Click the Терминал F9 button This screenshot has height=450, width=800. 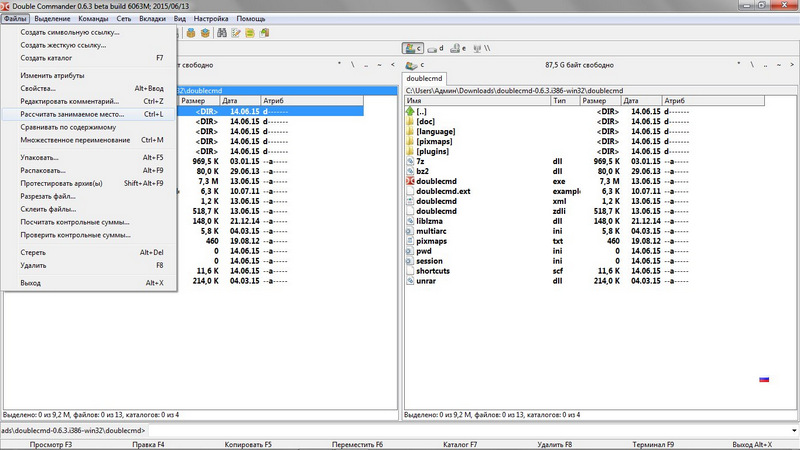(x=653, y=444)
